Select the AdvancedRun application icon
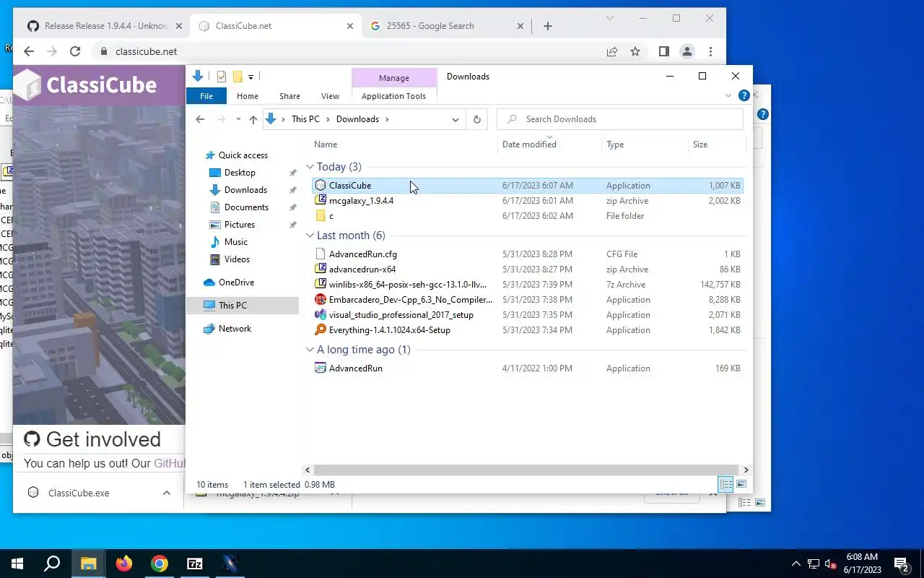 pyautogui.click(x=321, y=368)
